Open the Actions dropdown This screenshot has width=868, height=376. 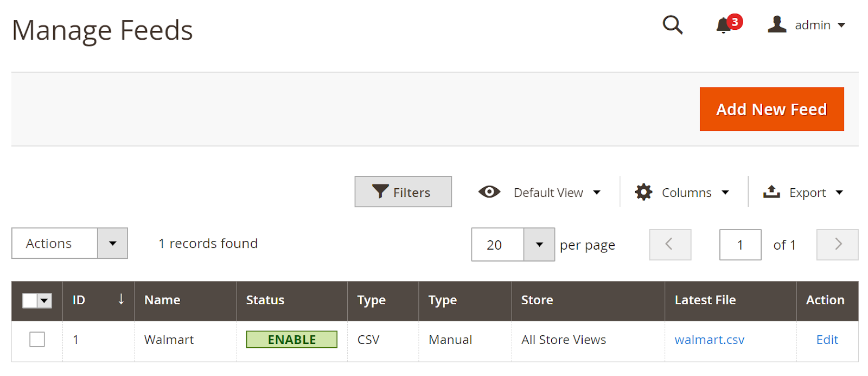point(69,243)
